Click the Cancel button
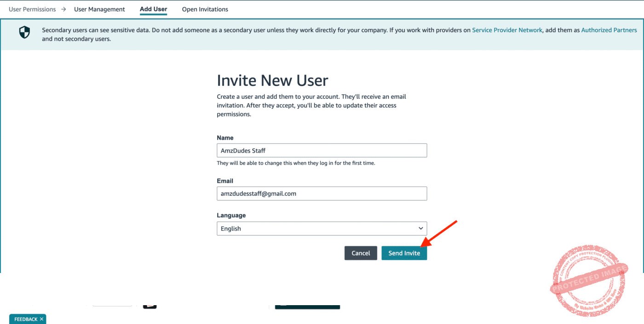This screenshot has width=644, height=324. tap(361, 253)
